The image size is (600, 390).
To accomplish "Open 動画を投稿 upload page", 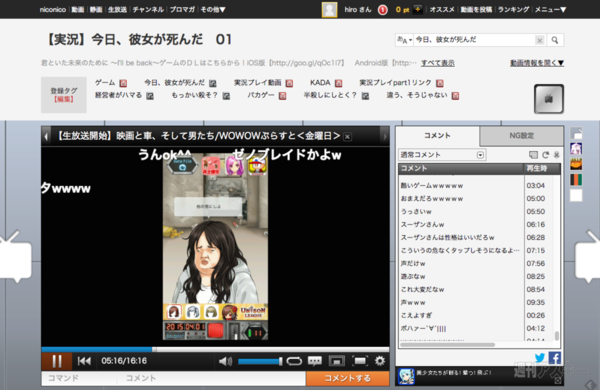I will (476, 9).
